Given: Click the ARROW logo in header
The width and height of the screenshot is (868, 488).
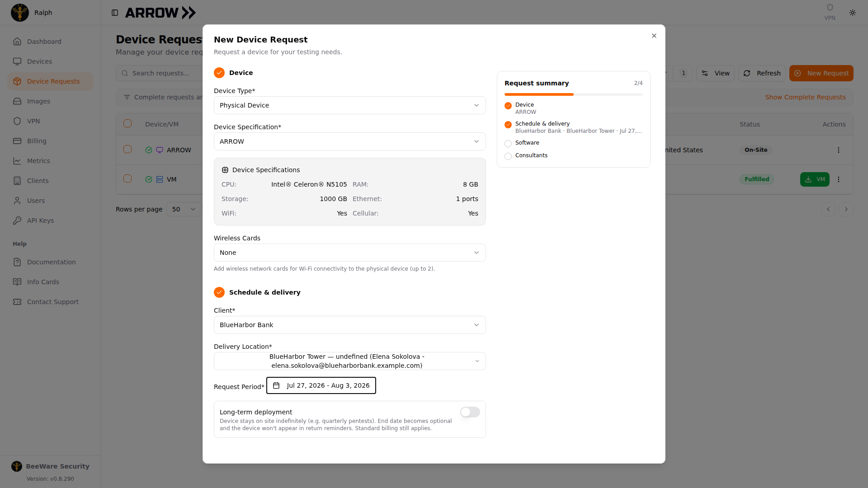Looking at the screenshot, I should pos(160,13).
